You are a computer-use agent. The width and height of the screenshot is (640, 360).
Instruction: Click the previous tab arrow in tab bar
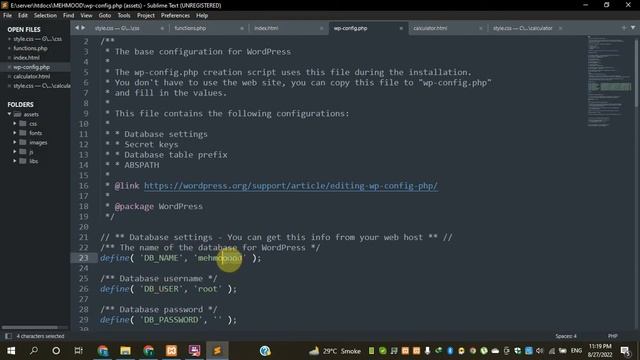76,28
